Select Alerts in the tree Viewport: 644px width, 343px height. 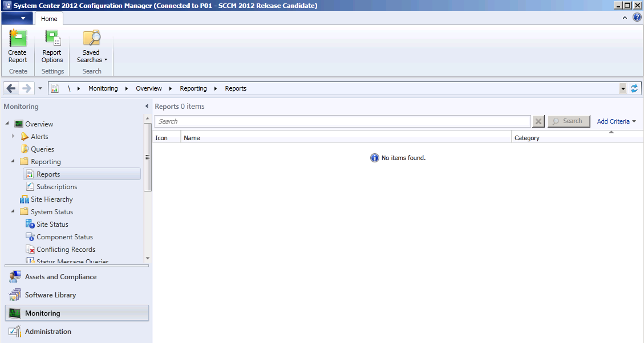(x=39, y=137)
